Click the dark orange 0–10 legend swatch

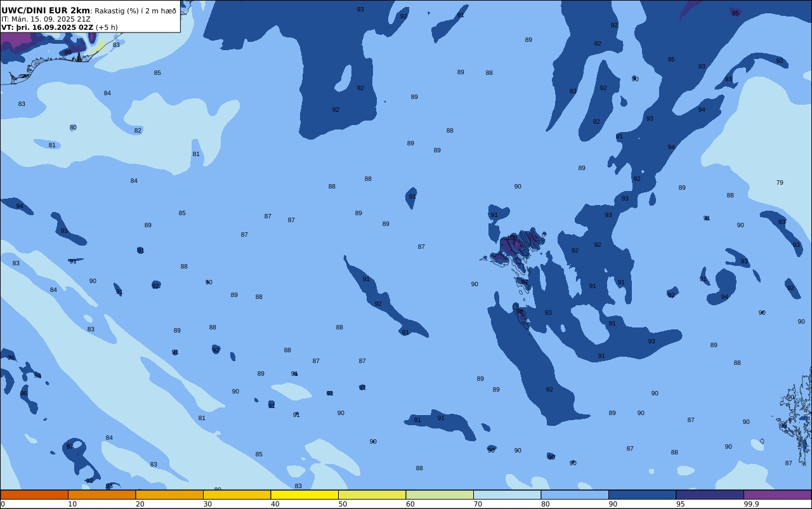pos(34,494)
